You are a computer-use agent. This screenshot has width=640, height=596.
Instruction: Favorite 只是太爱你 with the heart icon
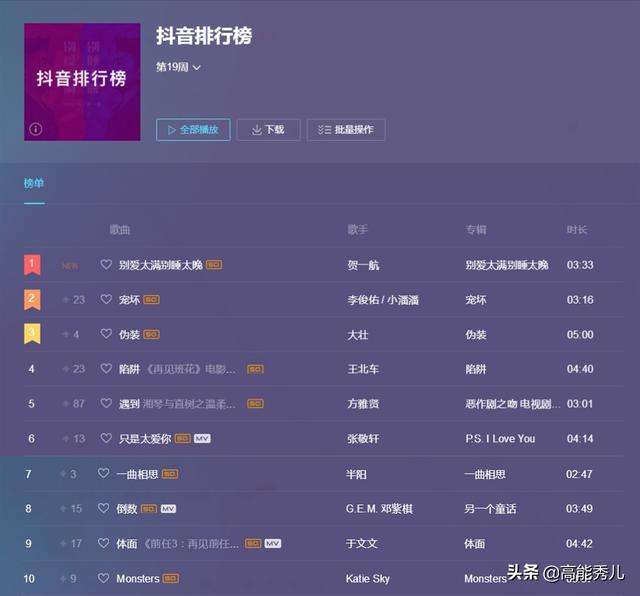point(106,438)
